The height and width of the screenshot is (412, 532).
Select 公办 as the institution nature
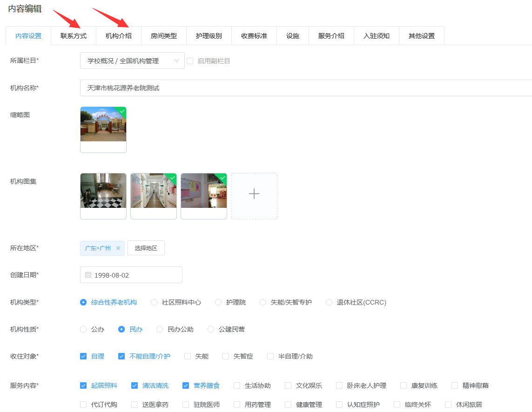coord(84,329)
